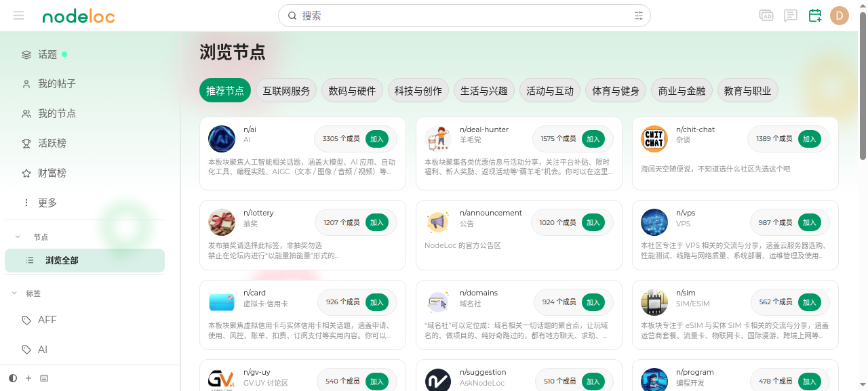This screenshot has width=868, height=391.
Task: Click the plus icon in sidebar footer
Action: click(x=28, y=378)
